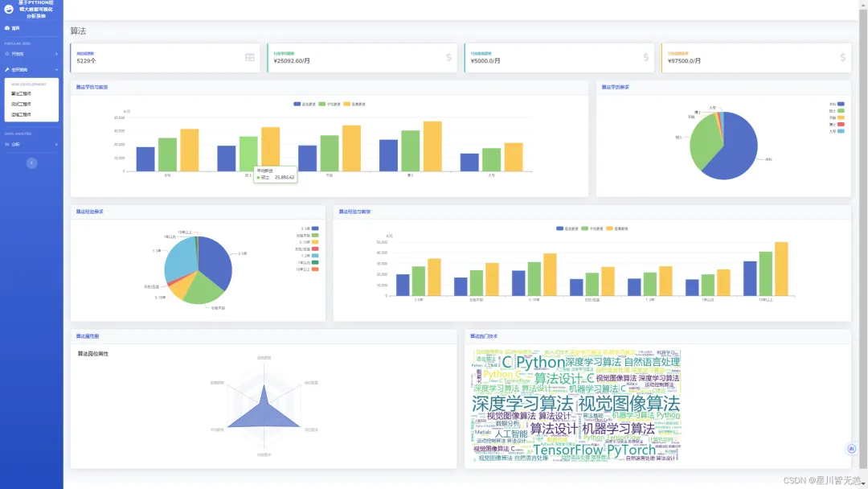The width and height of the screenshot is (868, 489).
Task: Click the gear icon of first Popular Jobs item
Action: [x=7, y=54]
